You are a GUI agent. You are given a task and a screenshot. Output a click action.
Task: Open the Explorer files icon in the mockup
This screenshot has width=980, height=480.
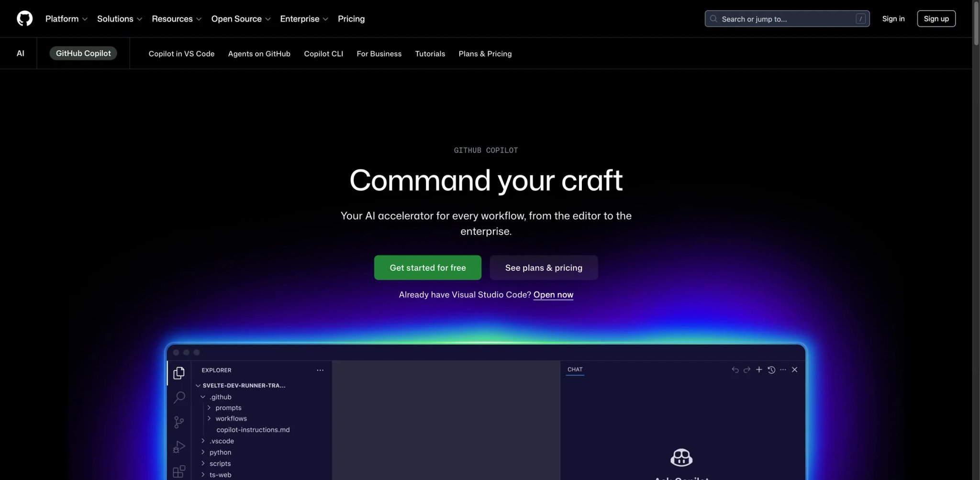[x=179, y=373]
